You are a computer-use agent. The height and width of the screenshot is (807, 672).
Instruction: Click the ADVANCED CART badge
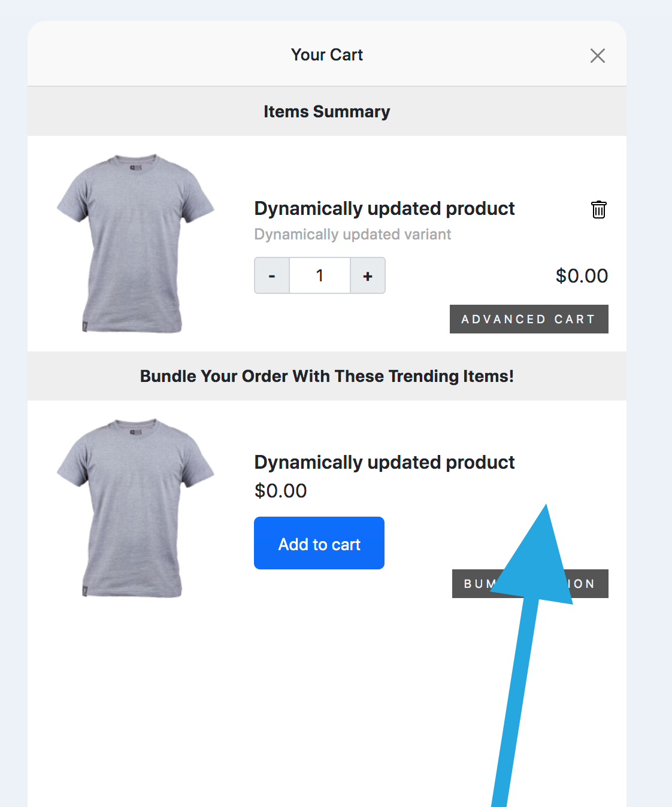(x=529, y=319)
